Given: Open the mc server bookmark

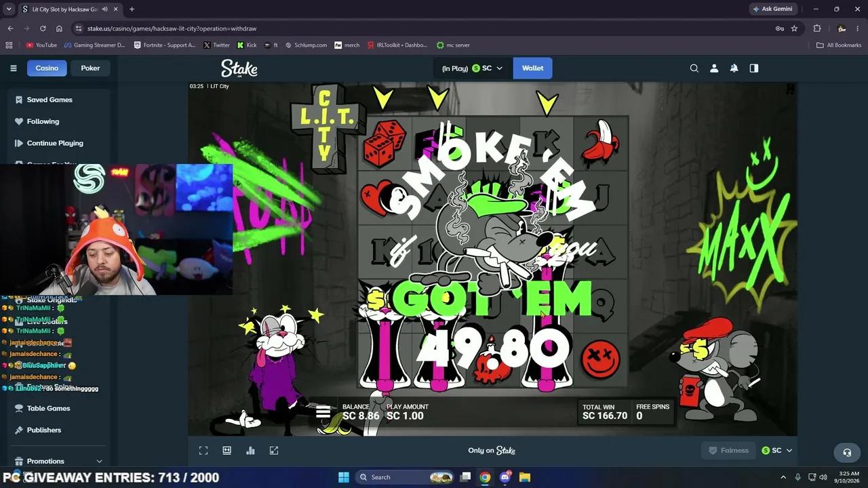Looking at the screenshot, I should [453, 45].
